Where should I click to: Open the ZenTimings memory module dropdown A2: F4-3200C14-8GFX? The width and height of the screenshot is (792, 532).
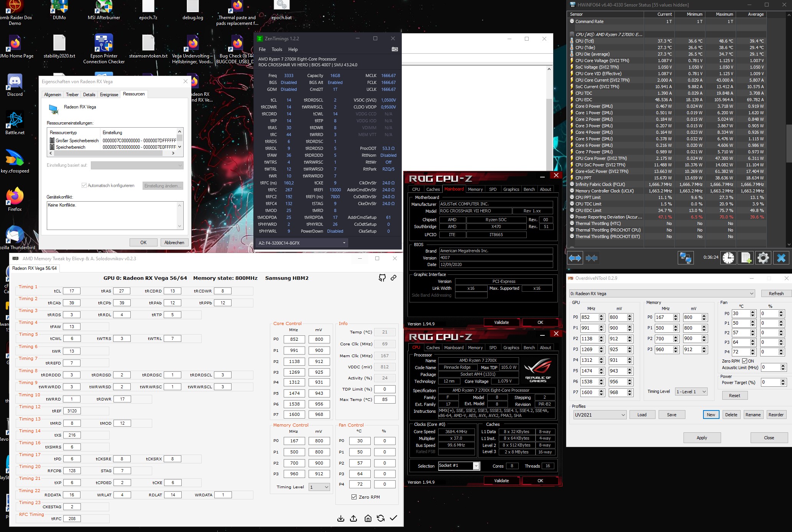302,243
